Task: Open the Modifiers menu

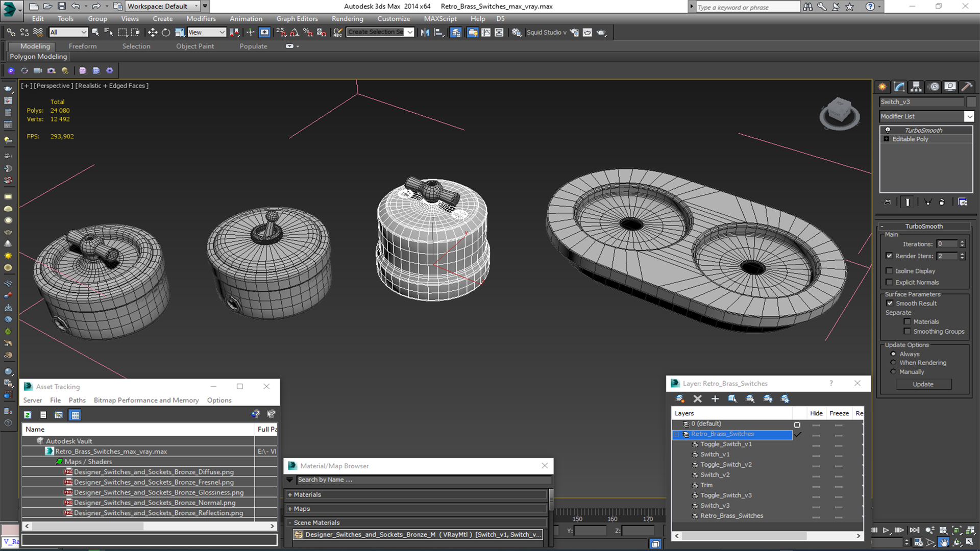Action: [201, 18]
